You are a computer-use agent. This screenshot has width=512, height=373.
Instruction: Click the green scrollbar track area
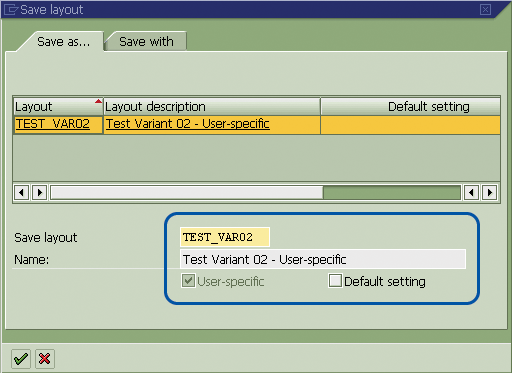392,193
